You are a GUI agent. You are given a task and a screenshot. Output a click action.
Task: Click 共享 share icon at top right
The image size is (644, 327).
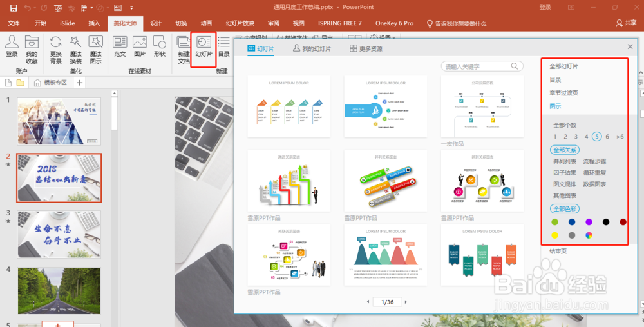[627, 23]
